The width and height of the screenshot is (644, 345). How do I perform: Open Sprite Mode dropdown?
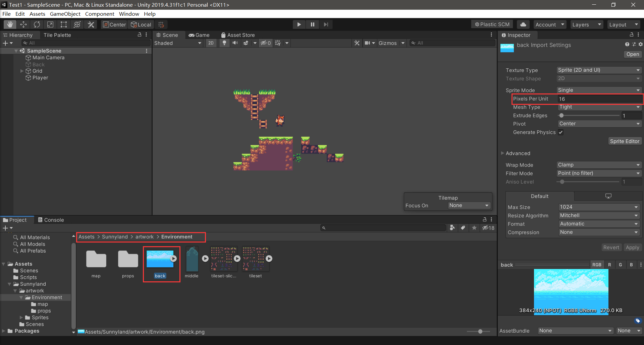point(599,90)
